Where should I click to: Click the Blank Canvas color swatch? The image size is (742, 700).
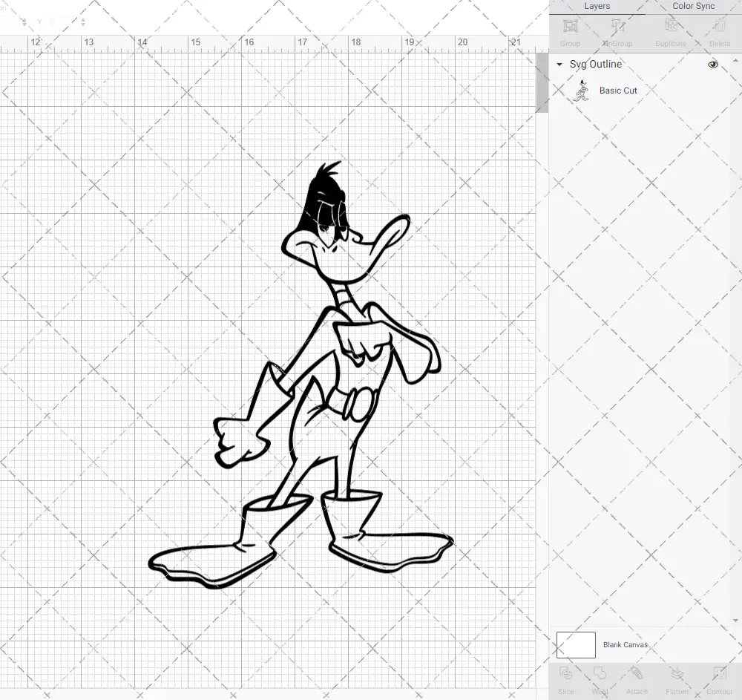[x=575, y=644]
